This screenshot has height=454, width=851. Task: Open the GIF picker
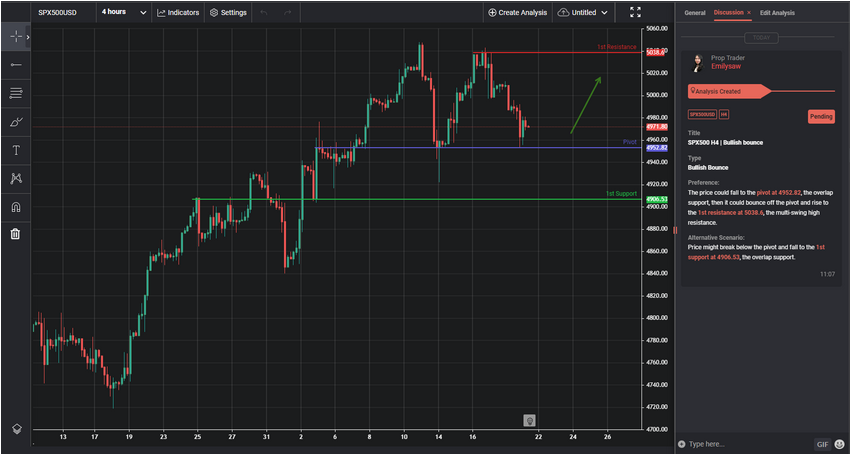822,444
